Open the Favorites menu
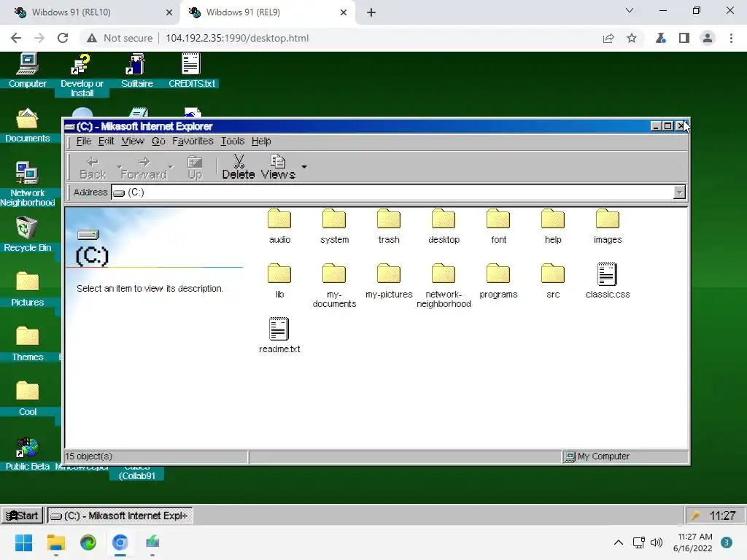Screen dimensions: 747x560 click(193, 141)
